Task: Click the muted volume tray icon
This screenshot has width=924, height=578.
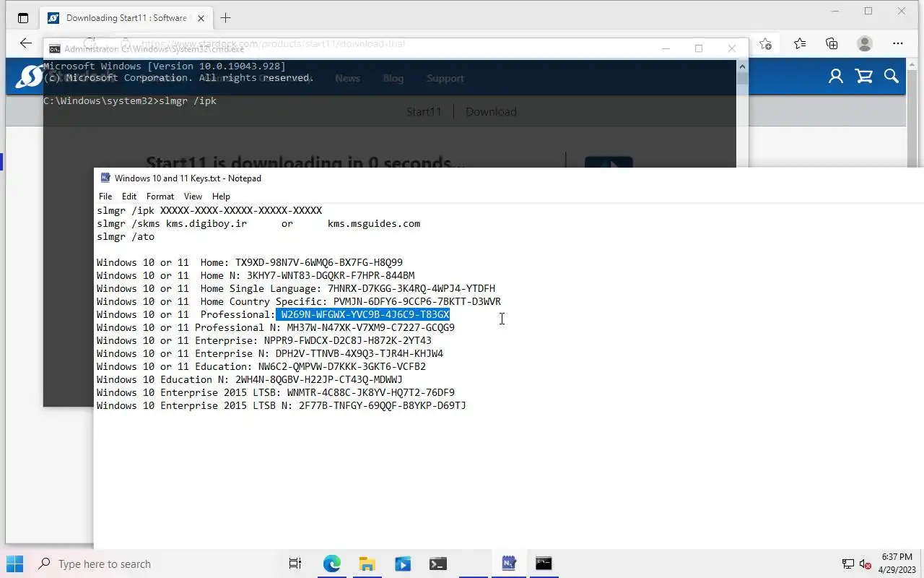Action: pos(865,564)
